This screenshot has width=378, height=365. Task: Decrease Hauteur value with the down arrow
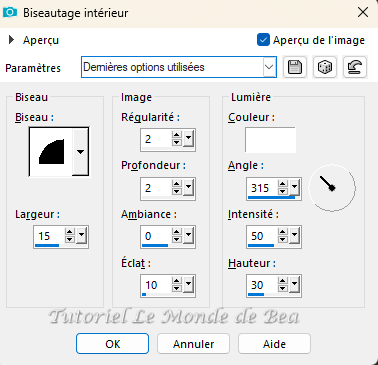(x=283, y=289)
